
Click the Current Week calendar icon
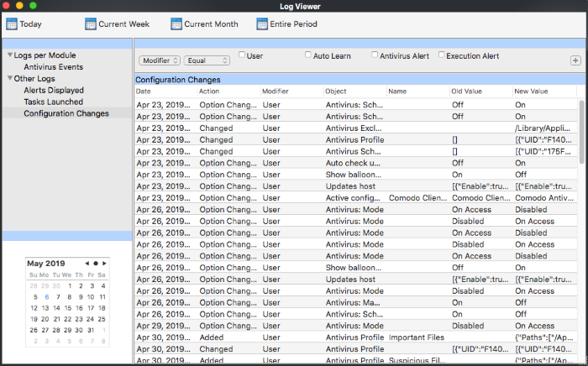click(x=91, y=24)
